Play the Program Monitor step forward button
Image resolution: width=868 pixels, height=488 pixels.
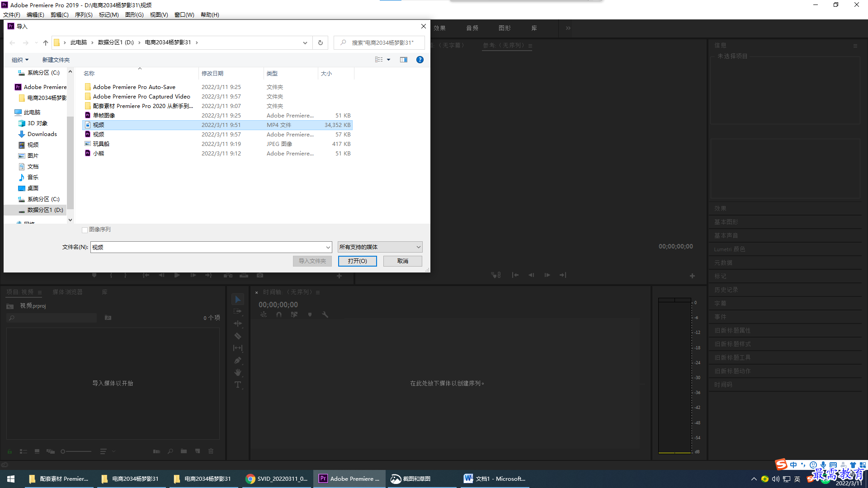pyautogui.click(x=547, y=275)
